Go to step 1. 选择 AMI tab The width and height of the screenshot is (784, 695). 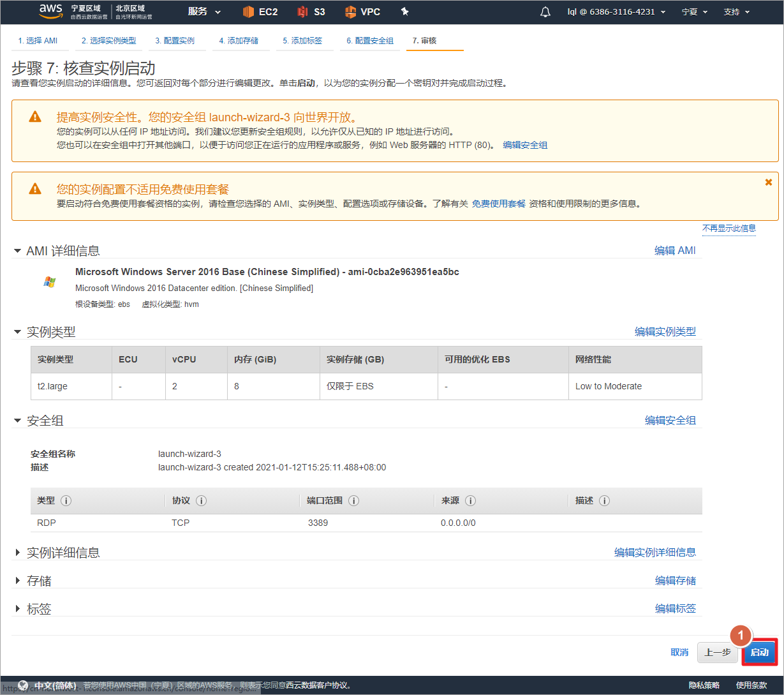pos(38,41)
